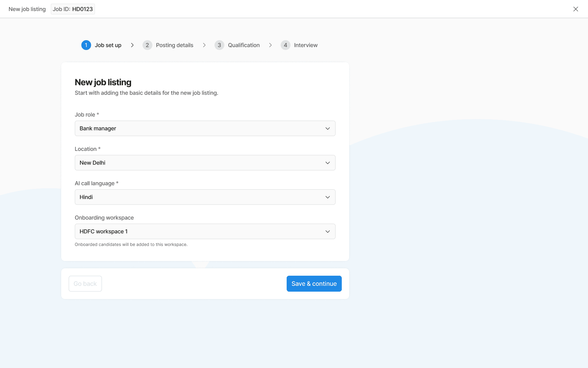Click the Job ID HD0123 badge
This screenshot has width=588, height=368.
73,9
